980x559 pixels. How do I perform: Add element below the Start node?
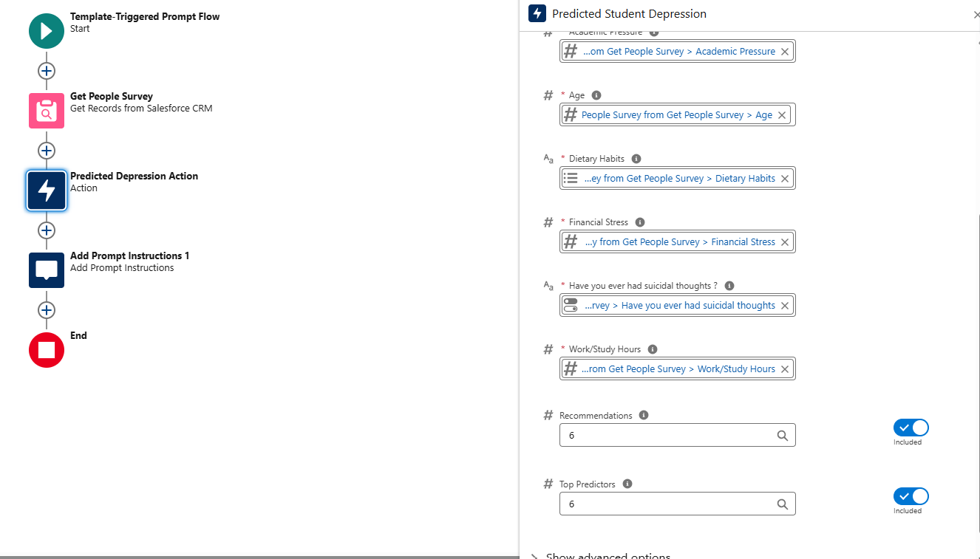pos(47,71)
